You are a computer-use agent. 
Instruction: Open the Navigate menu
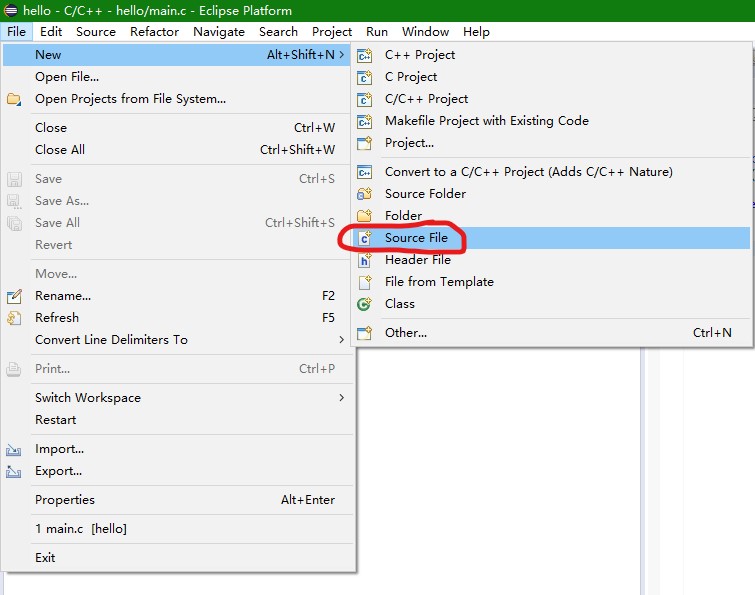point(219,32)
